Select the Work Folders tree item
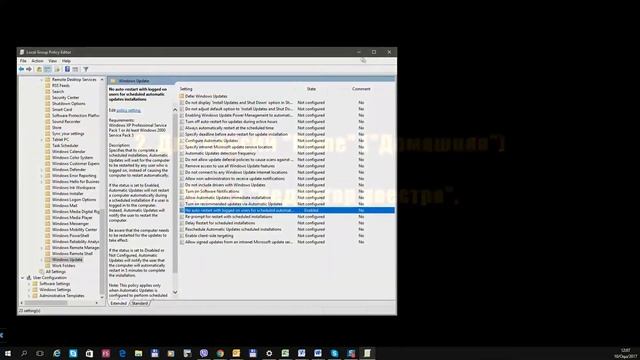This screenshot has height=360, width=640. point(63,266)
